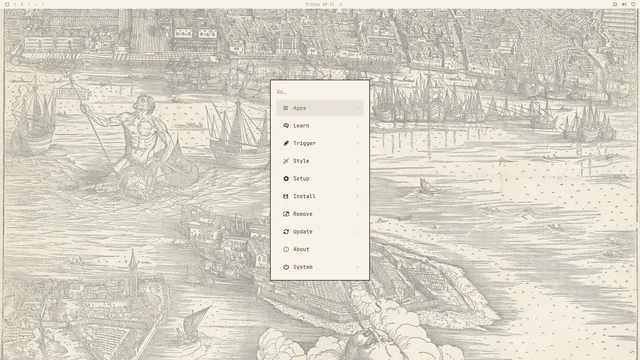Expand the System submenu chevron
Image resolution: width=640 pixels, height=360 pixels.
click(x=358, y=267)
